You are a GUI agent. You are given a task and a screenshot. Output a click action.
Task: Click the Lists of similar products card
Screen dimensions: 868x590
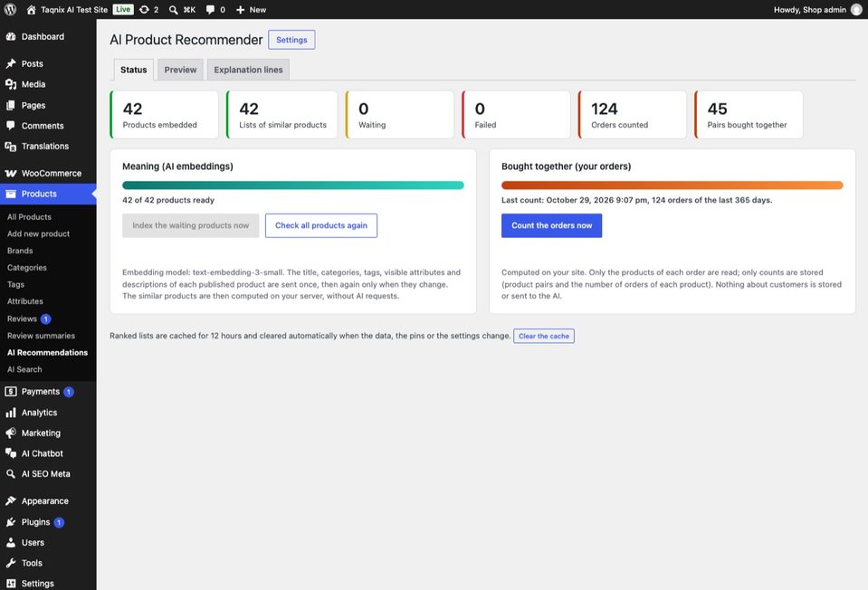(x=281, y=115)
